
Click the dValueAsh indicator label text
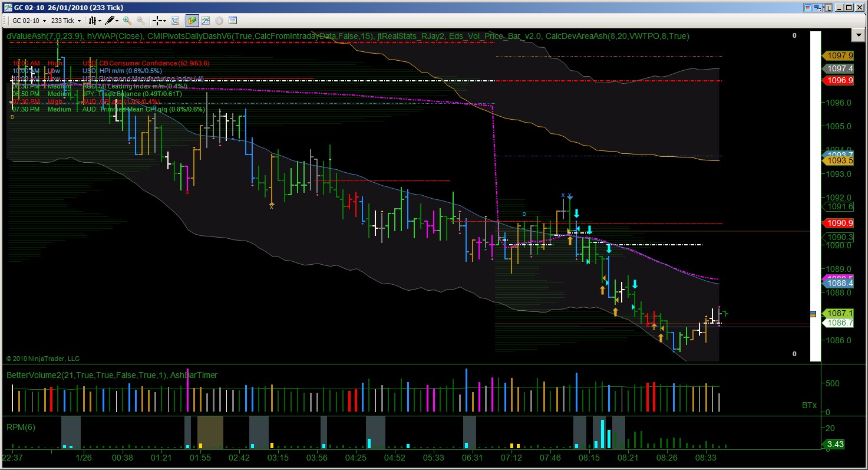point(45,36)
